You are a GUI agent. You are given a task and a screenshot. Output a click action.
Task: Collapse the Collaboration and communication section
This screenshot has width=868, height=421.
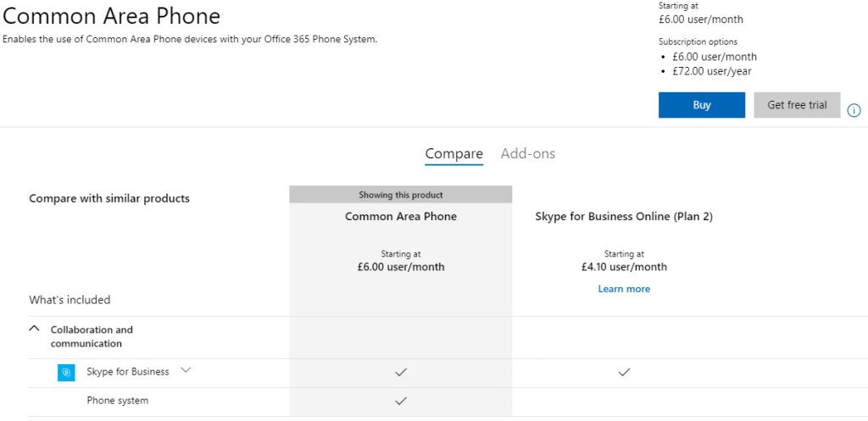click(x=35, y=330)
